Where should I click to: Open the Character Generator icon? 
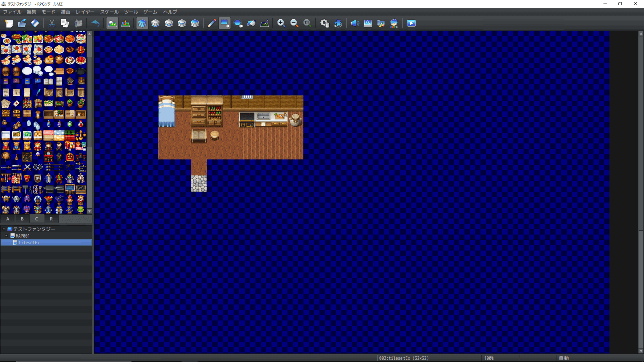click(394, 23)
